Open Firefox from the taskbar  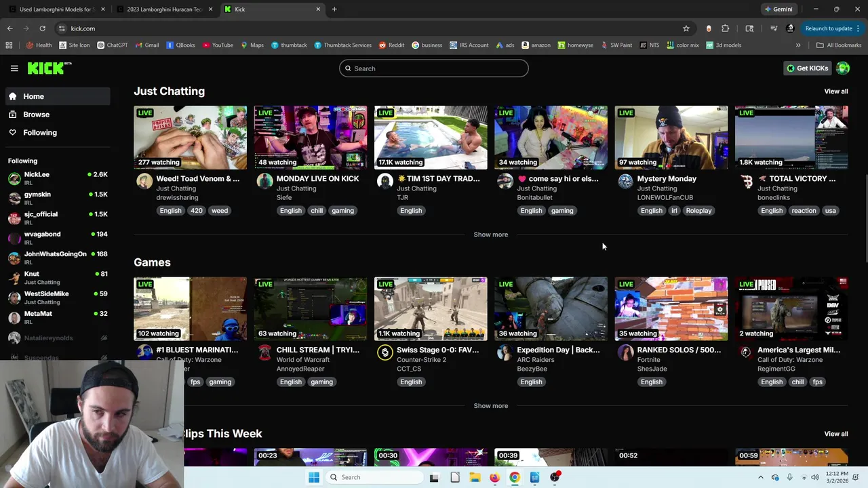coord(494,477)
